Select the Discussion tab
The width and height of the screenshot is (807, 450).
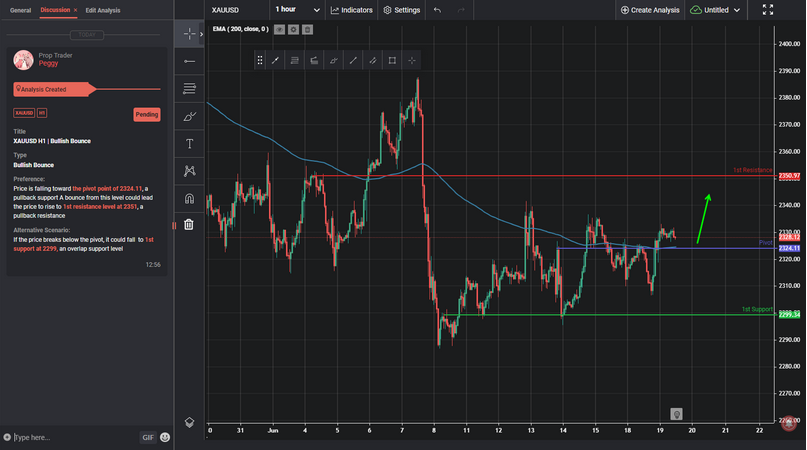55,10
